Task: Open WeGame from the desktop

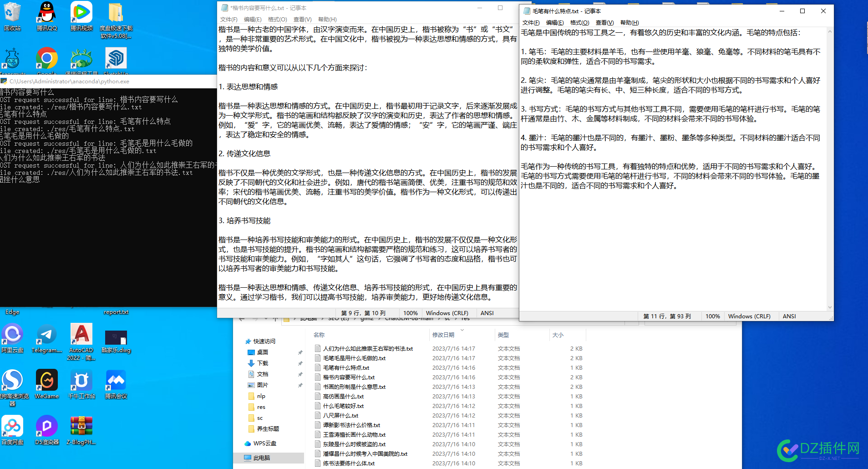Action: [x=47, y=384]
